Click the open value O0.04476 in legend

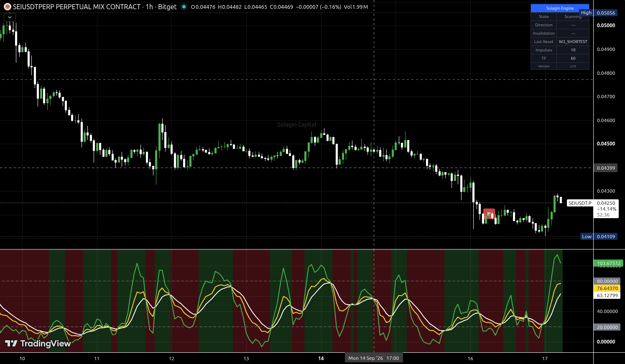coord(203,7)
